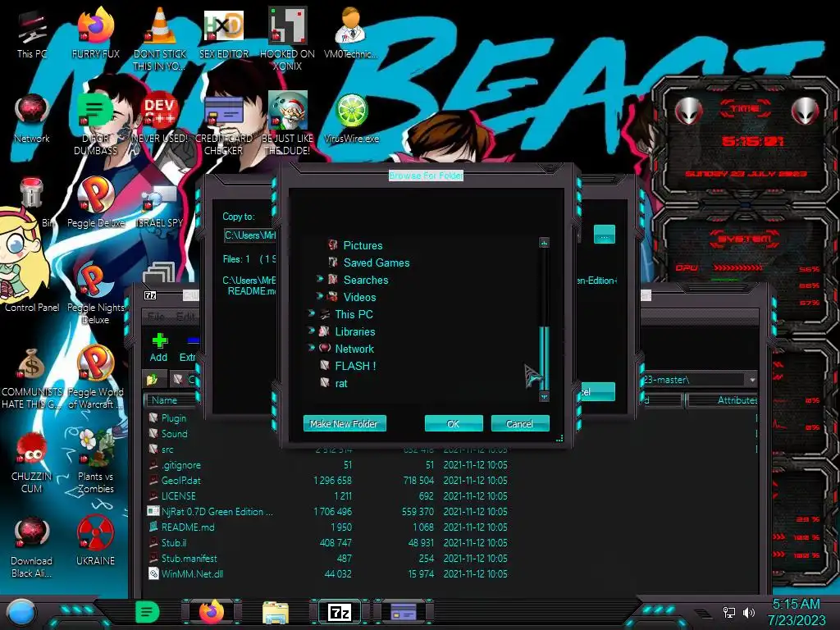The width and height of the screenshot is (840, 630).
Task: Expand the Videos folder node
Action: click(x=320, y=296)
